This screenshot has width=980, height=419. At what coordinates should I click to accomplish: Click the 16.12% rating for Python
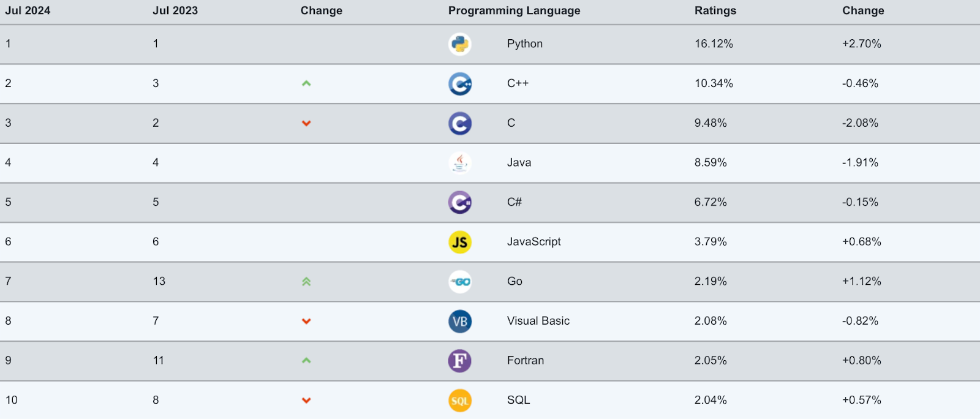point(714,43)
